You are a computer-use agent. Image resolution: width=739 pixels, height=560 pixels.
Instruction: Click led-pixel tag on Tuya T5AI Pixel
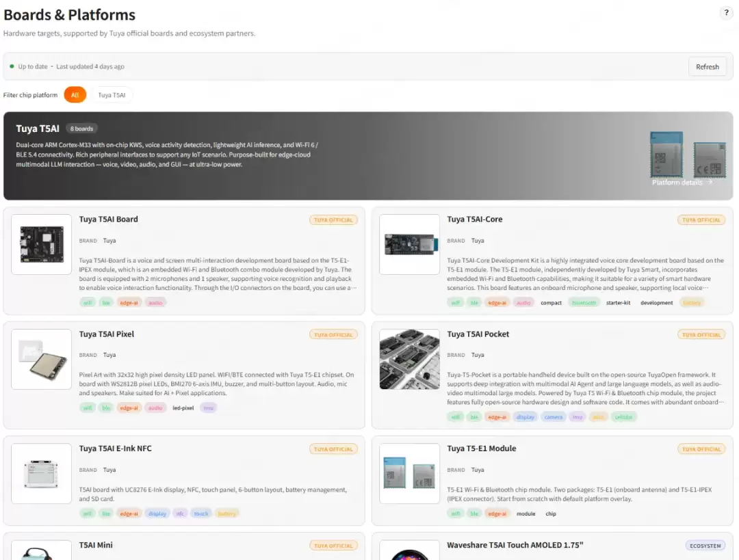183,408
